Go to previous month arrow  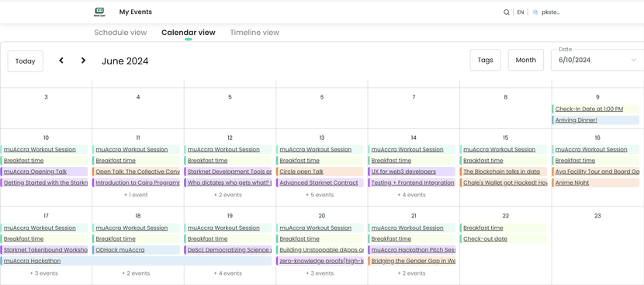(61, 61)
